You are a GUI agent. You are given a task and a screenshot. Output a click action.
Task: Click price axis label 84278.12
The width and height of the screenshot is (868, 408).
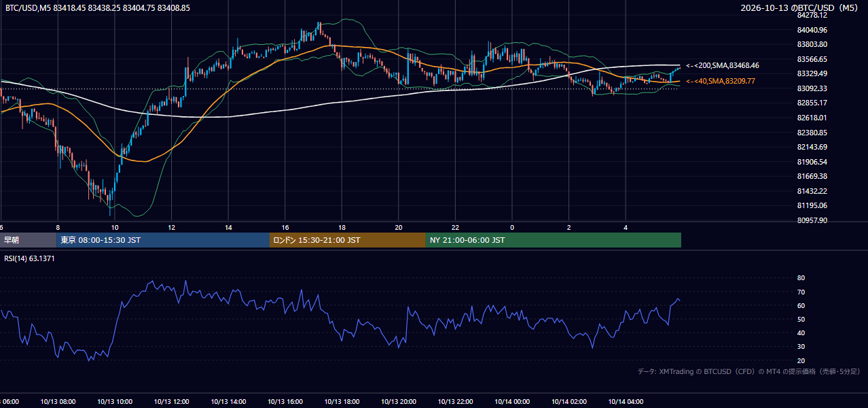coord(812,15)
